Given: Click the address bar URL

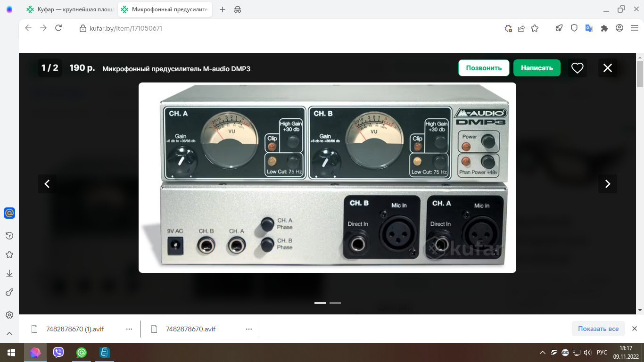Looking at the screenshot, I should (126, 28).
